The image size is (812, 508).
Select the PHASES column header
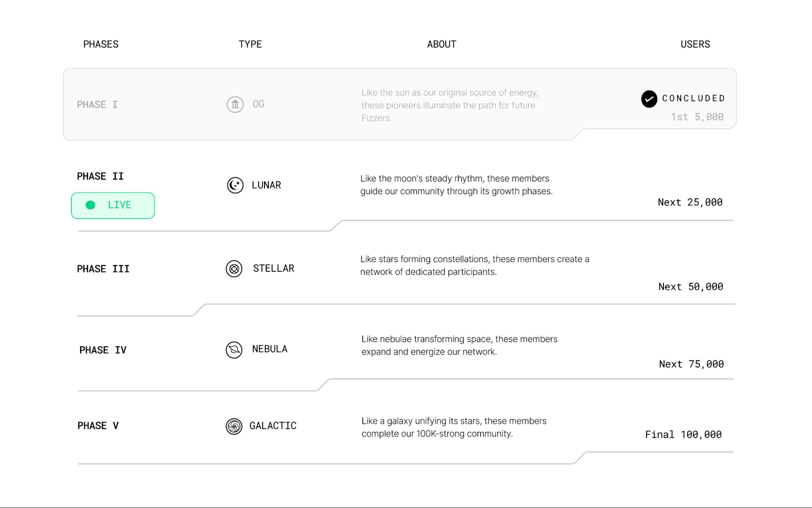tap(101, 44)
